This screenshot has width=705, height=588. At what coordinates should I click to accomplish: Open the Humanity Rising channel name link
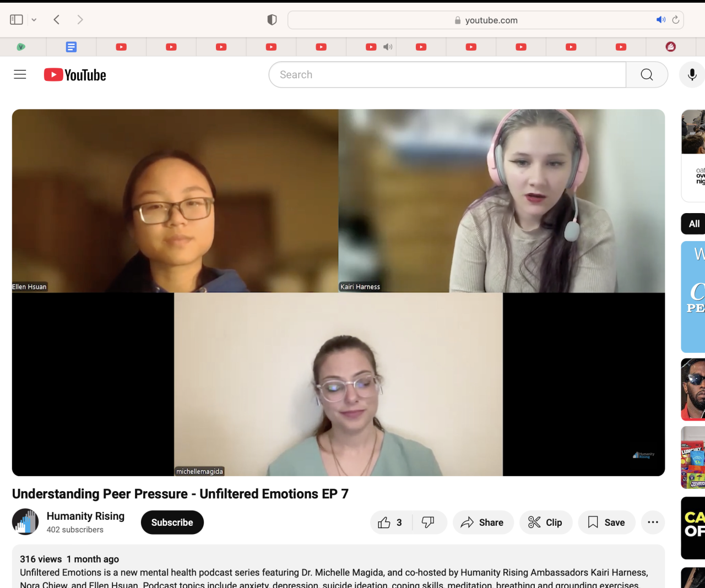point(85,516)
